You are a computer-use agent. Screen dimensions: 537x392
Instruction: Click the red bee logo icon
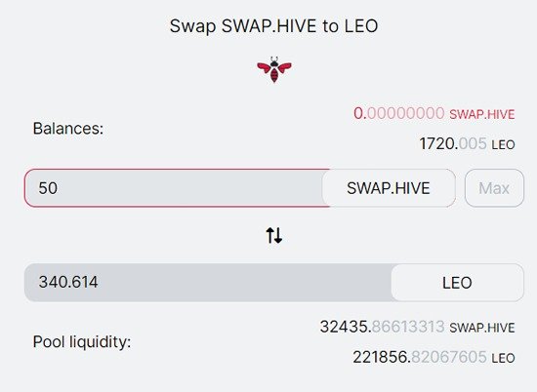point(274,70)
